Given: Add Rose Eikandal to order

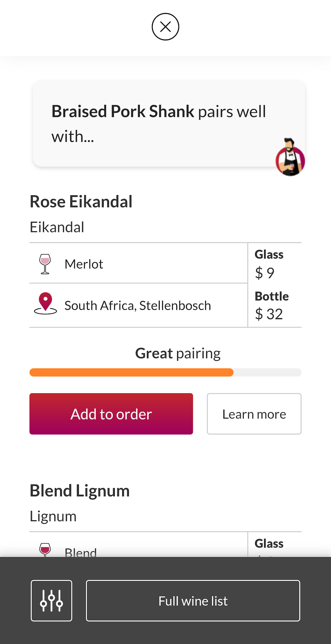Looking at the screenshot, I should (111, 414).
